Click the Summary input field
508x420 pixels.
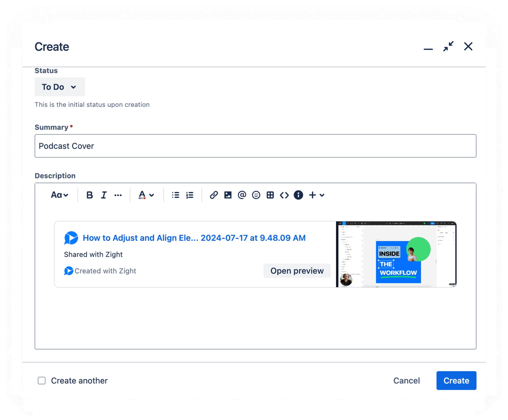click(255, 146)
